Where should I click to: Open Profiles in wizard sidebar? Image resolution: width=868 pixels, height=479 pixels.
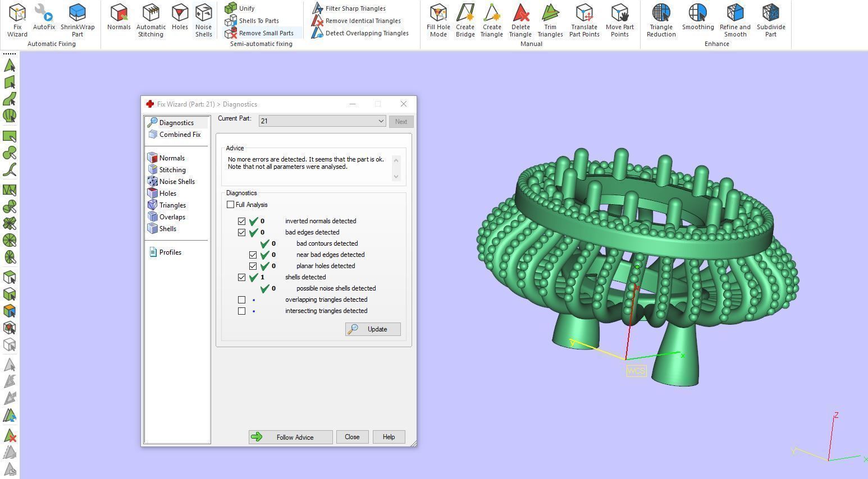click(170, 252)
